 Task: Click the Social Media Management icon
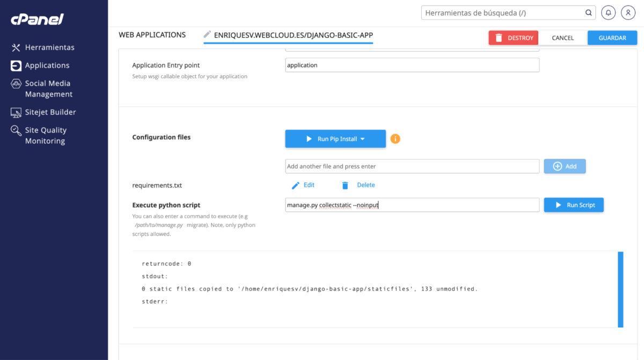[x=16, y=84]
